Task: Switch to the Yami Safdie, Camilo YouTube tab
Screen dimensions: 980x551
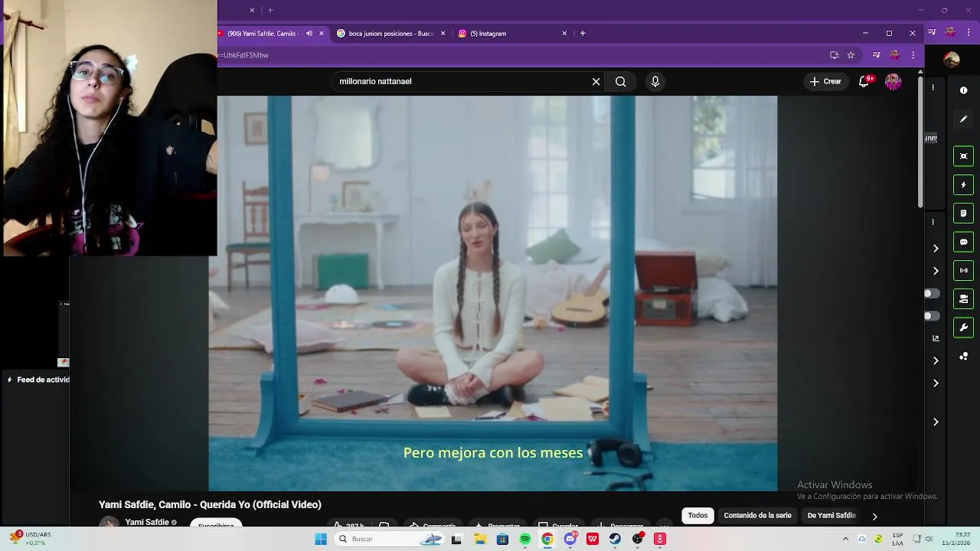Action: click(262, 34)
